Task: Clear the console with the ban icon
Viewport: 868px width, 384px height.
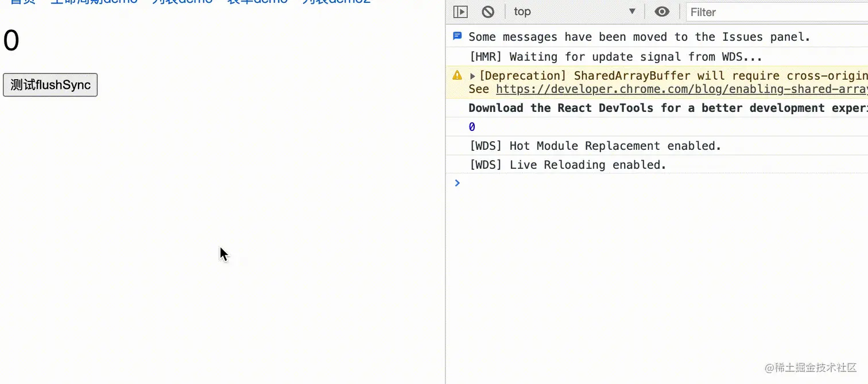Action: click(x=488, y=11)
